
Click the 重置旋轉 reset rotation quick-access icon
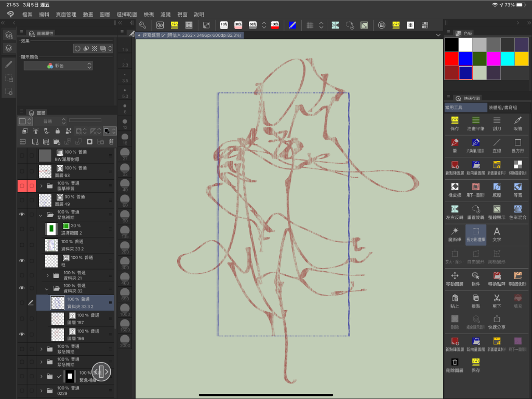coord(476,212)
